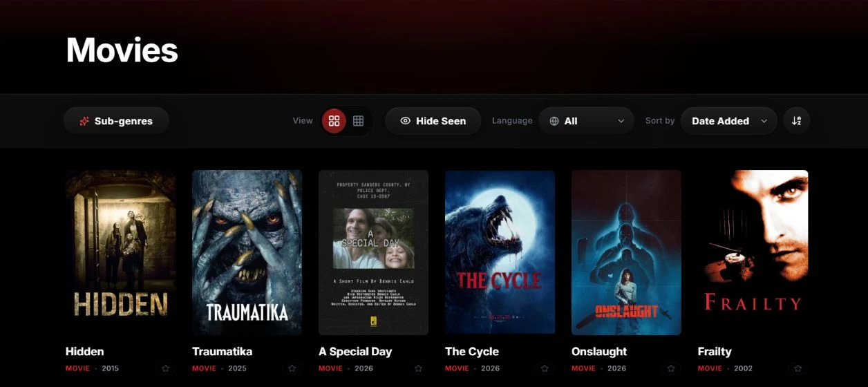Favorite Onslaught with its star icon
This screenshot has height=387, width=868.
(x=672, y=369)
